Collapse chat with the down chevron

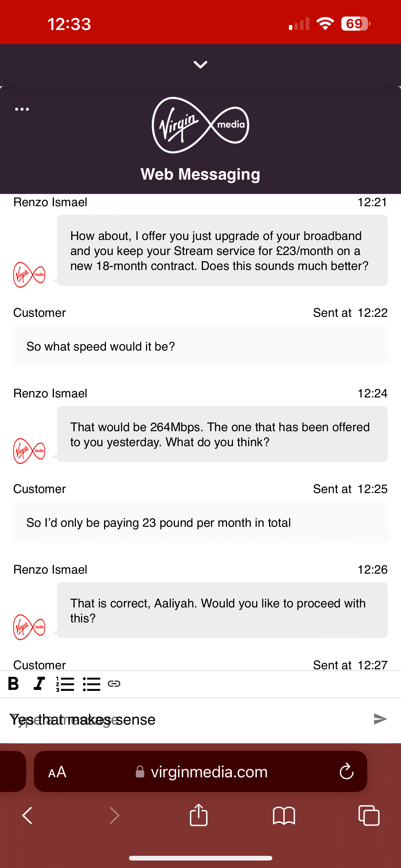[200, 65]
